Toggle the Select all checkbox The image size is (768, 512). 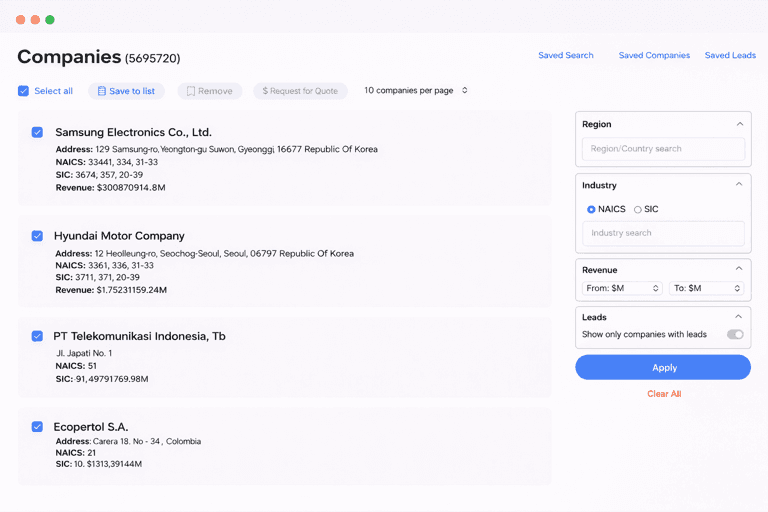[23, 91]
